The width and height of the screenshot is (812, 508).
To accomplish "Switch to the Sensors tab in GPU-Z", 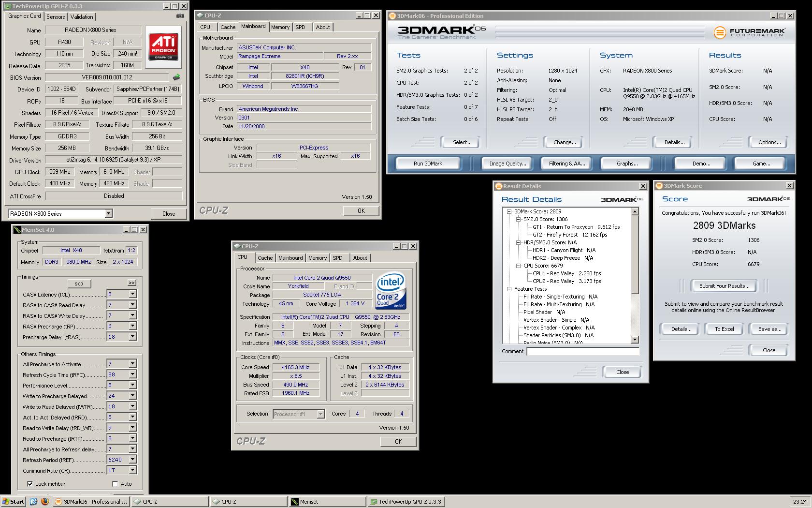I will 56,17.
